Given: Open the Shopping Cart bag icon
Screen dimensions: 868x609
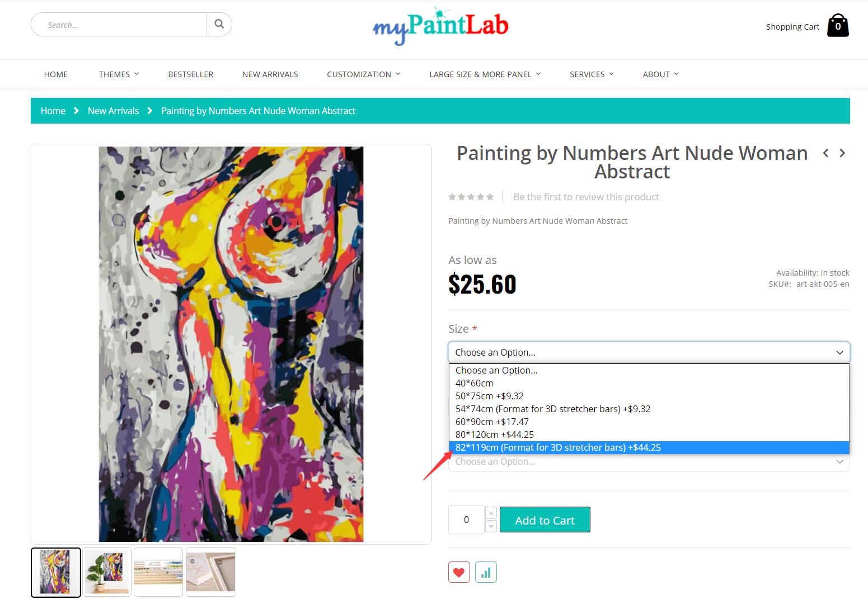Looking at the screenshot, I should (838, 25).
